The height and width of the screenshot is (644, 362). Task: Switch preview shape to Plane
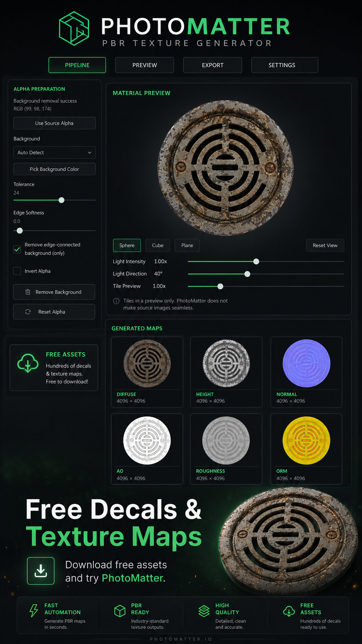[x=187, y=245]
